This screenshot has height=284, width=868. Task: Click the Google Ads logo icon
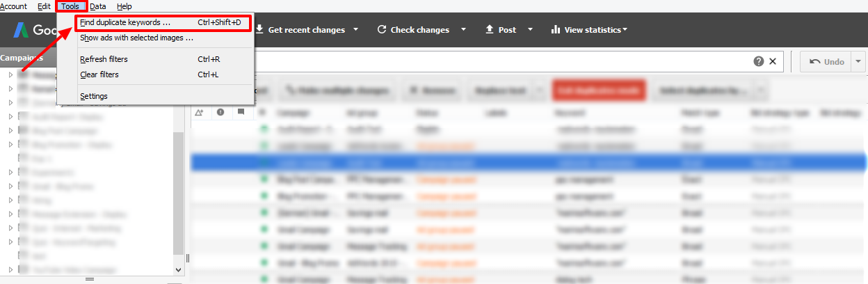tap(22, 30)
